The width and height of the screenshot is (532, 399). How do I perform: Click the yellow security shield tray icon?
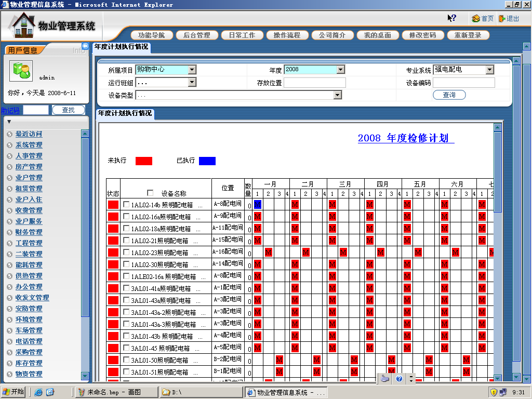[494, 392]
